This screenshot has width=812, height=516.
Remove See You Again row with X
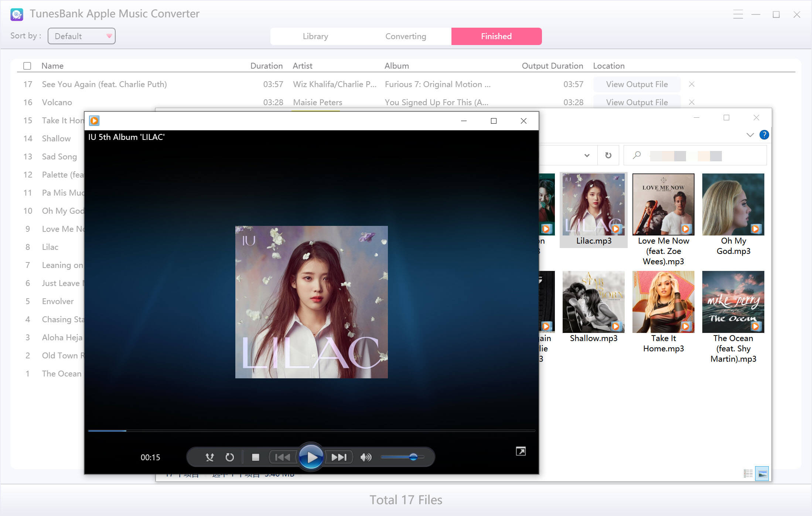[x=692, y=84]
